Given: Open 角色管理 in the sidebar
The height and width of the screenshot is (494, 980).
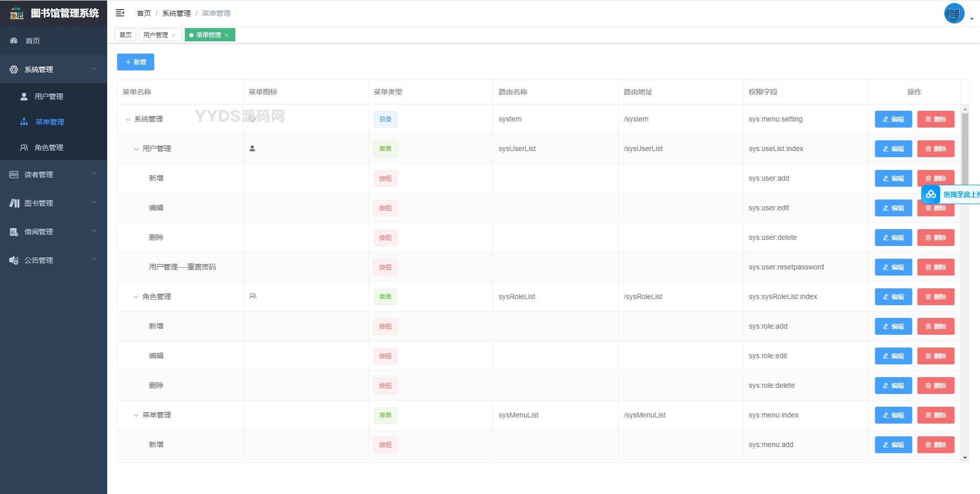Looking at the screenshot, I should click(49, 147).
